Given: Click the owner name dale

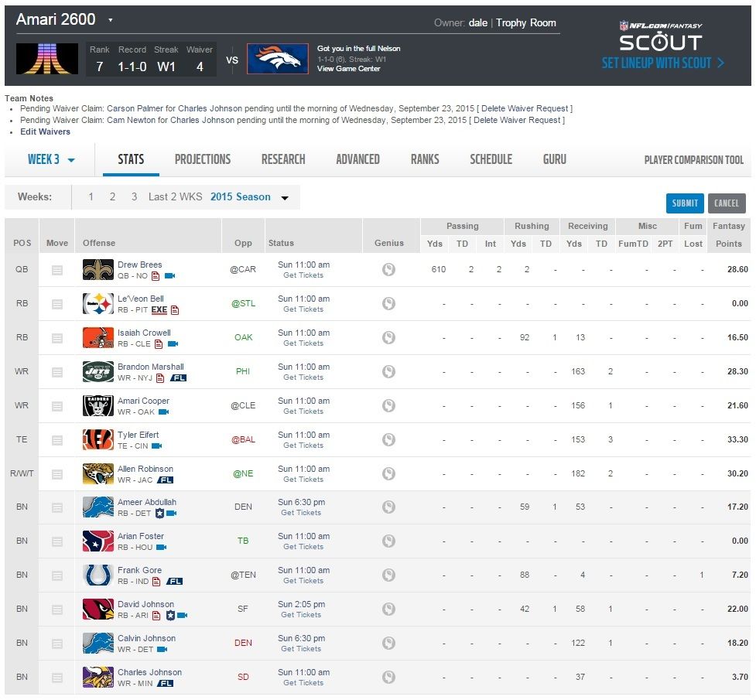Looking at the screenshot, I should [x=477, y=23].
